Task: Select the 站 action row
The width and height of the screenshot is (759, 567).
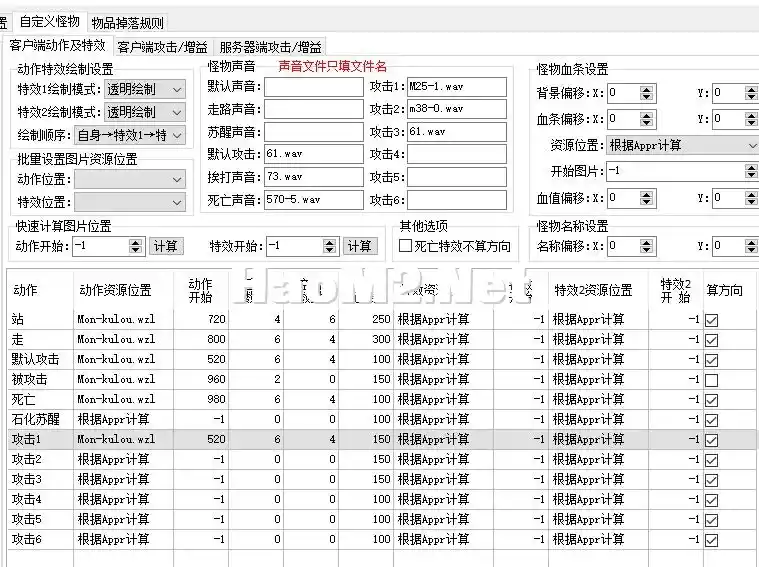Action: pos(382,320)
